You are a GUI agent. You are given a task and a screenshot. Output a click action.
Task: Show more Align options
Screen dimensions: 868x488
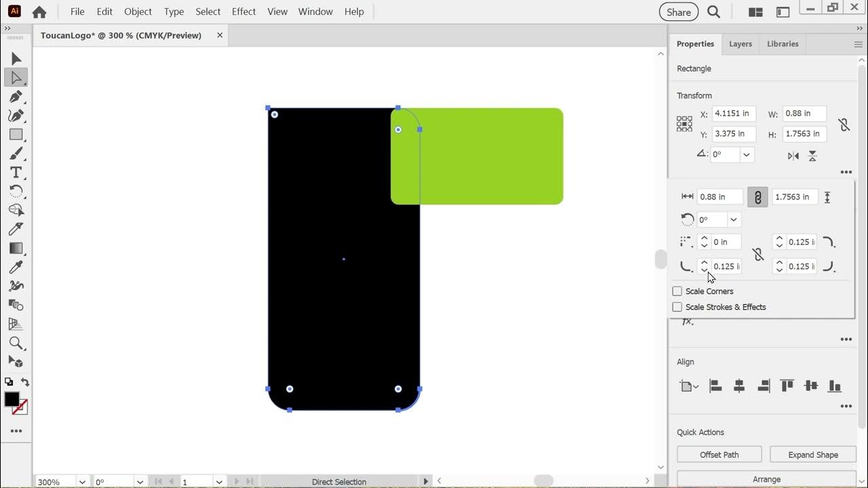(846, 407)
